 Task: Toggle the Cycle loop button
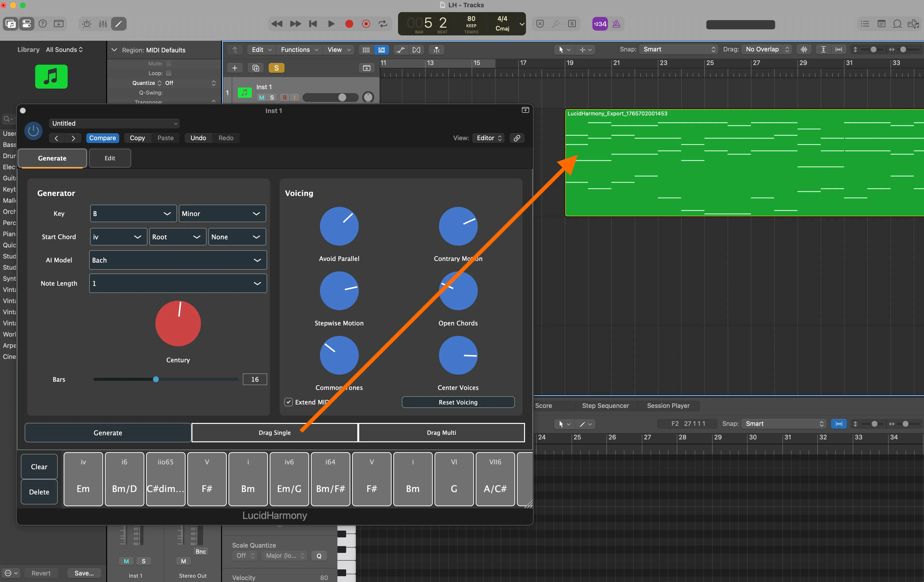click(383, 24)
